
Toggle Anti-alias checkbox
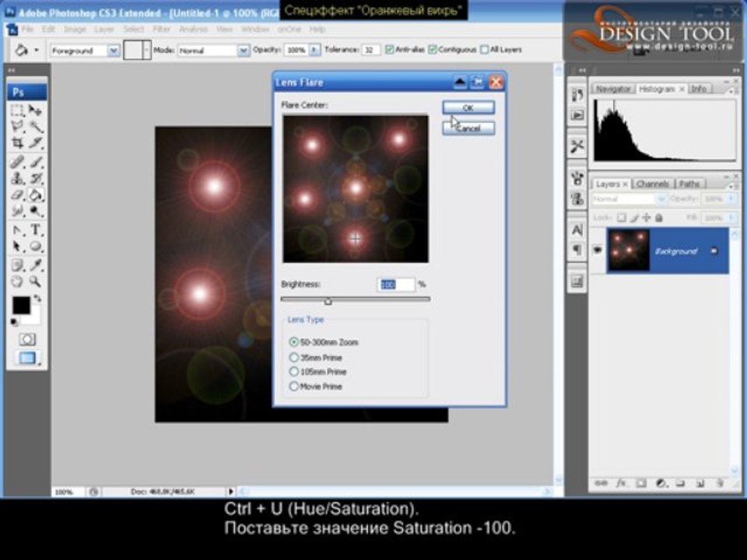pos(389,50)
